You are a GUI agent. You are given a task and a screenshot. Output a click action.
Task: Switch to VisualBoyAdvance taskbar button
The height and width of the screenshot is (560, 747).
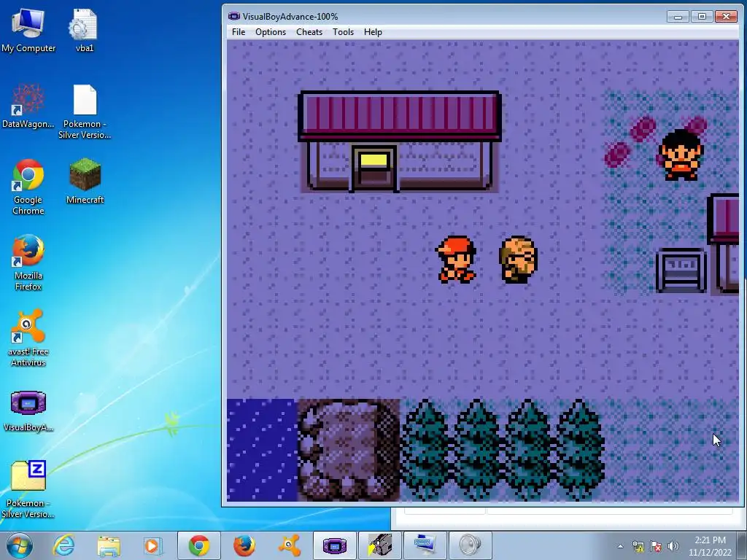pyautogui.click(x=334, y=545)
